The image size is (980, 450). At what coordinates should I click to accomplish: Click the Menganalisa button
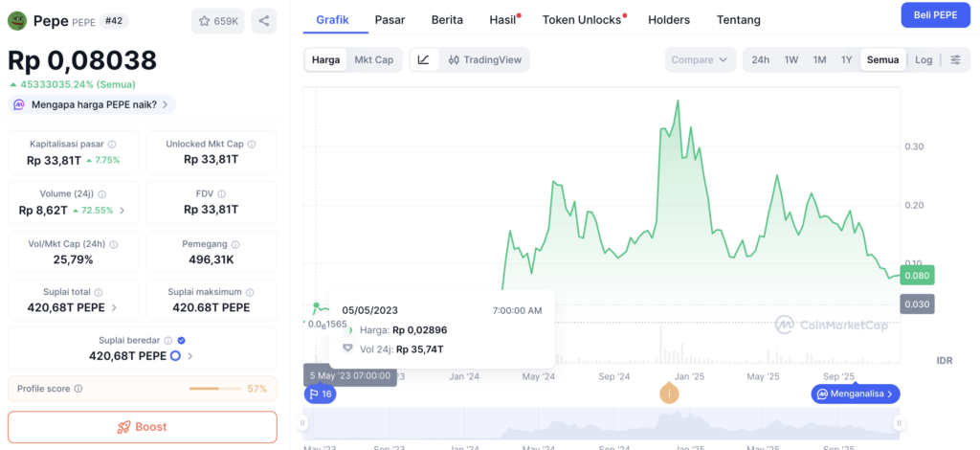point(856,394)
